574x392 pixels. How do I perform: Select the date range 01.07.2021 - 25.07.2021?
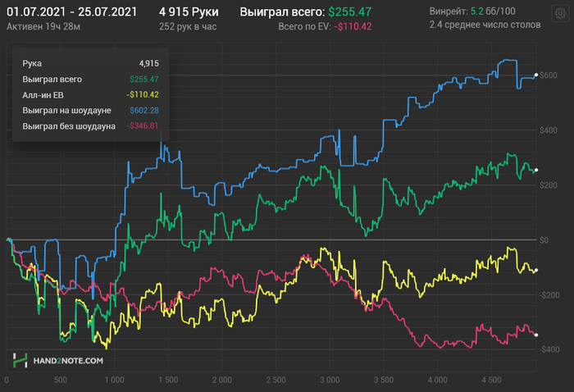click(72, 11)
